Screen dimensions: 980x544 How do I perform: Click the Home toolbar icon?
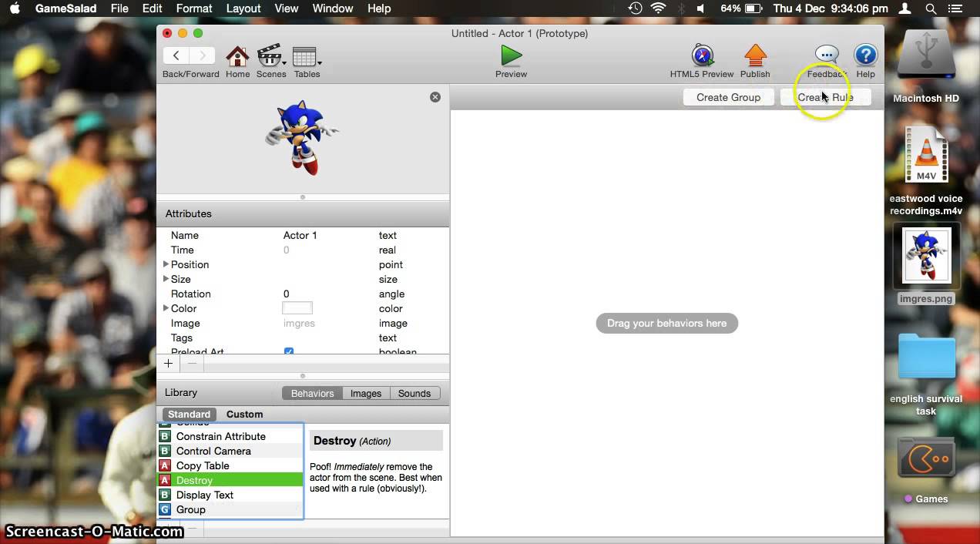237,56
